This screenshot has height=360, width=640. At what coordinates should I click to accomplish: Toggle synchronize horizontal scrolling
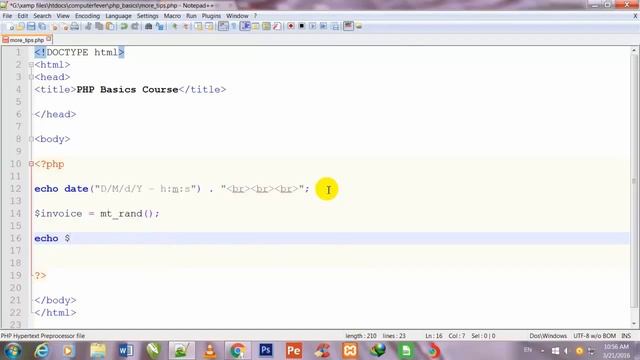209,27
